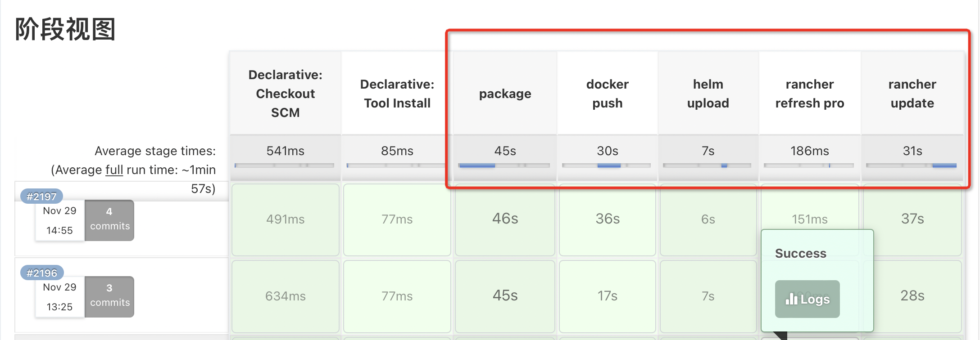View the 3 commits for build #2196
Viewport: 980px width, 340px height.
click(x=109, y=296)
